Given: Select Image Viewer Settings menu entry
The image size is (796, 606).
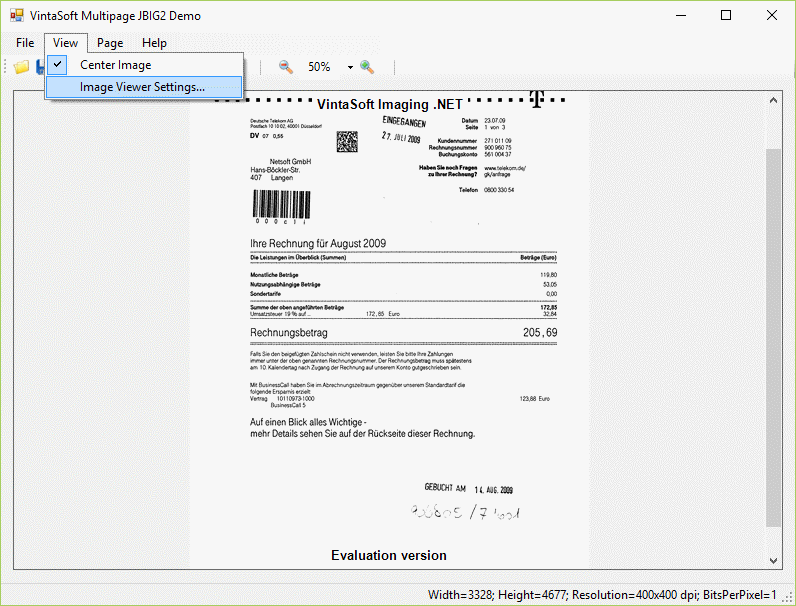Looking at the screenshot, I should pyautogui.click(x=142, y=87).
